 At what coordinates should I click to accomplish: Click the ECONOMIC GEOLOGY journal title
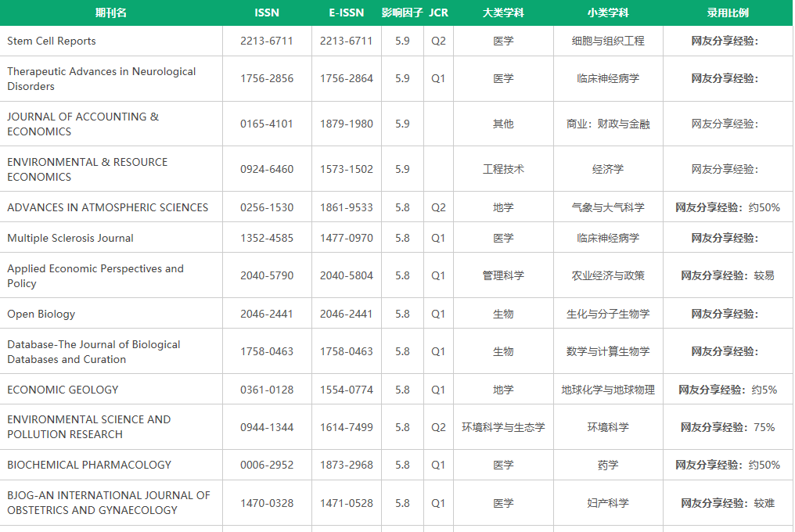pos(63,390)
